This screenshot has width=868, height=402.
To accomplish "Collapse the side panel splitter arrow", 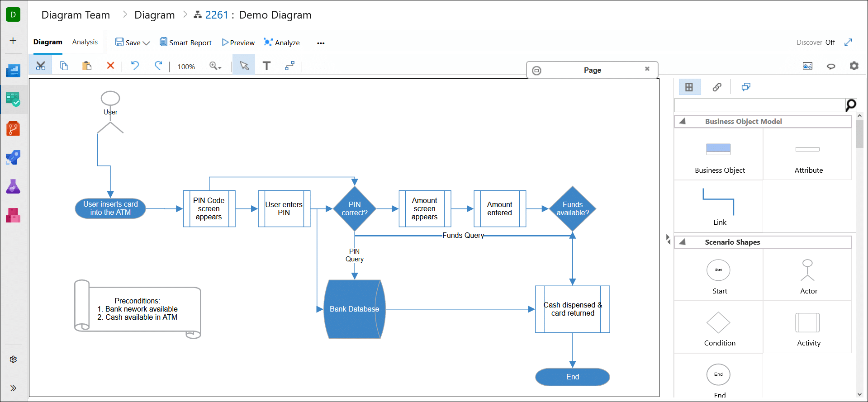I will (668, 239).
